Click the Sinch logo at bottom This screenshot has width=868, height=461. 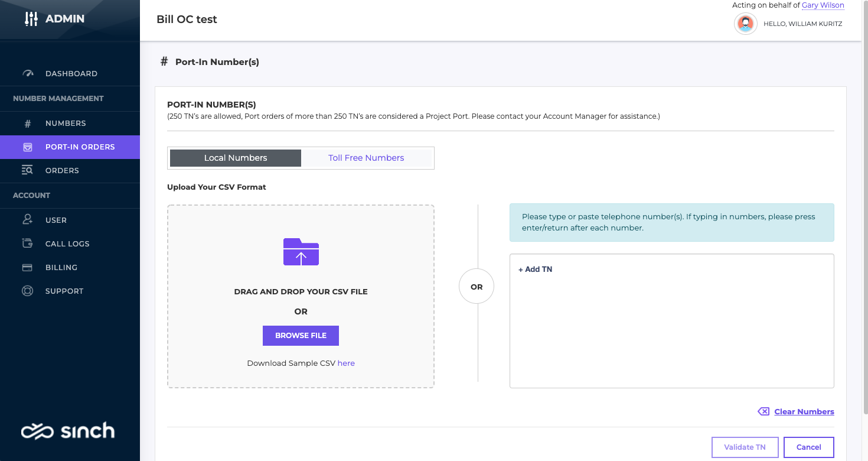(x=69, y=430)
